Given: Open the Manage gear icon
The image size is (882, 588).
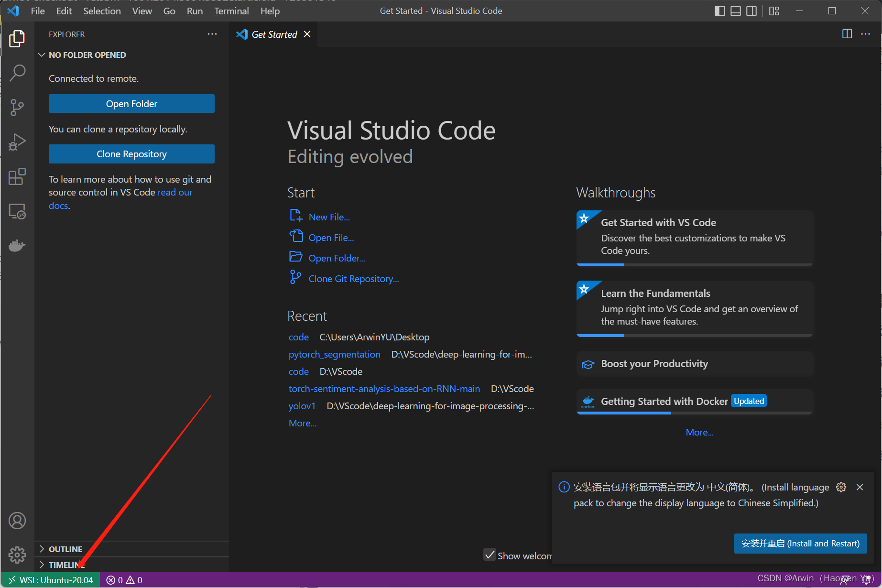Looking at the screenshot, I should point(17,555).
